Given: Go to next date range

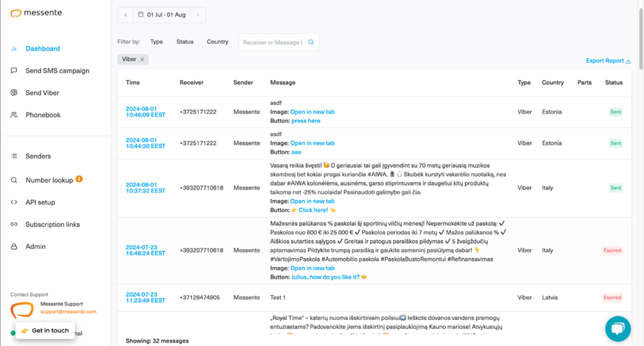Looking at the screenshot, I should point(198,15).
